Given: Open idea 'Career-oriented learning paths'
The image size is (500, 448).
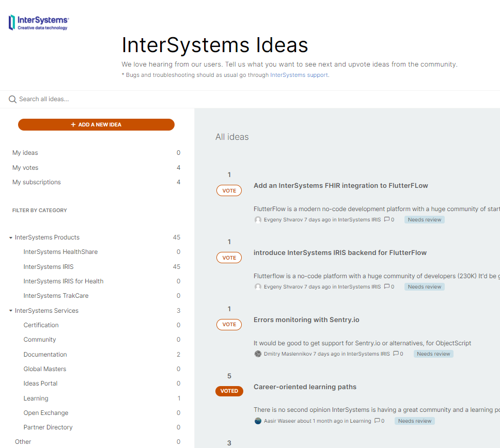Looking at the screenshot, I should coord(305,387).
